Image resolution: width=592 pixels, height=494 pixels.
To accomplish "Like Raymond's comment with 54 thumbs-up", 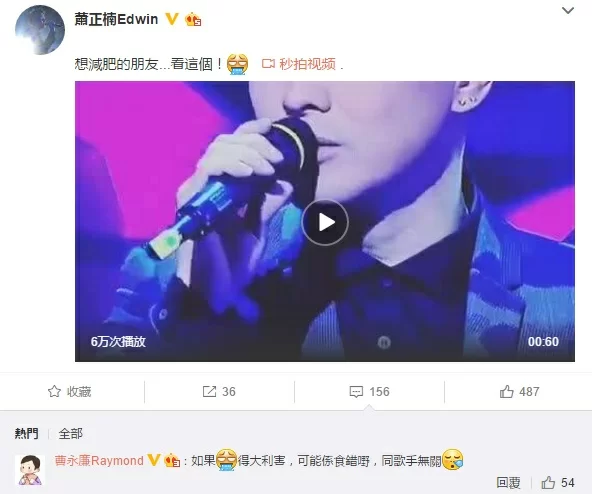I will point(548,483).
